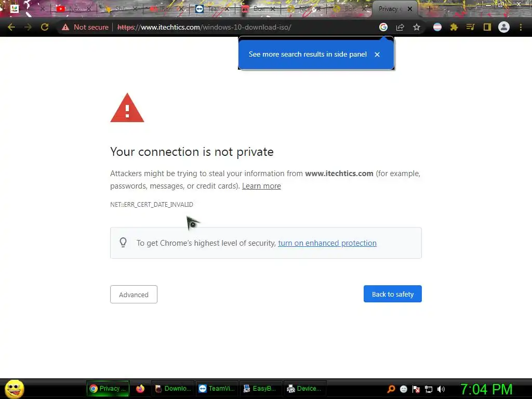This screenshot has height=399, width=532.
Task: Open a new browser tab
Action: 430,9
